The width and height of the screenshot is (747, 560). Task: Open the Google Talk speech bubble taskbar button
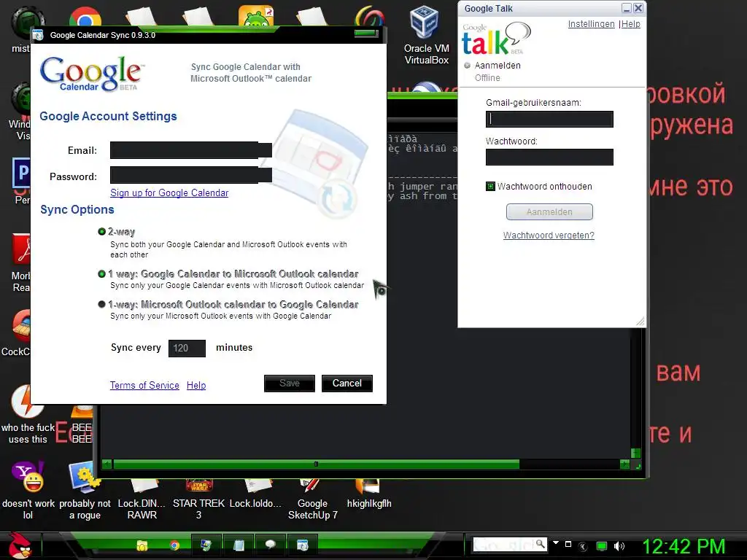point(271,545)
